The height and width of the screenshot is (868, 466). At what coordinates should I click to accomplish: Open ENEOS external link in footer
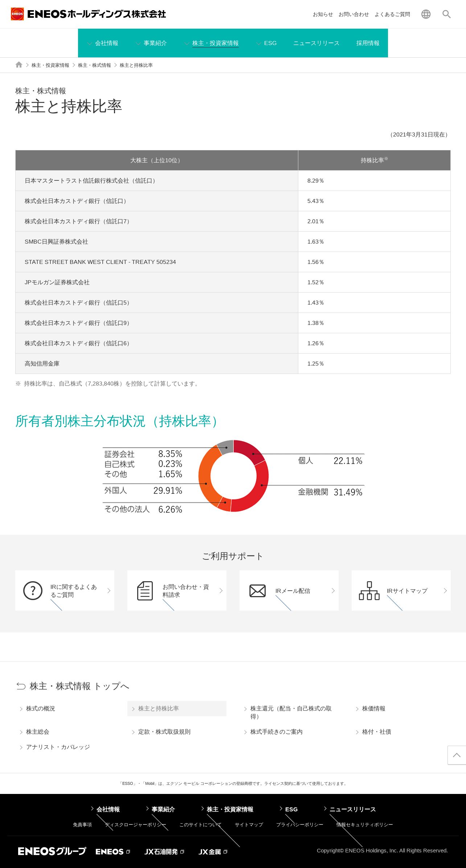[113, 852]
